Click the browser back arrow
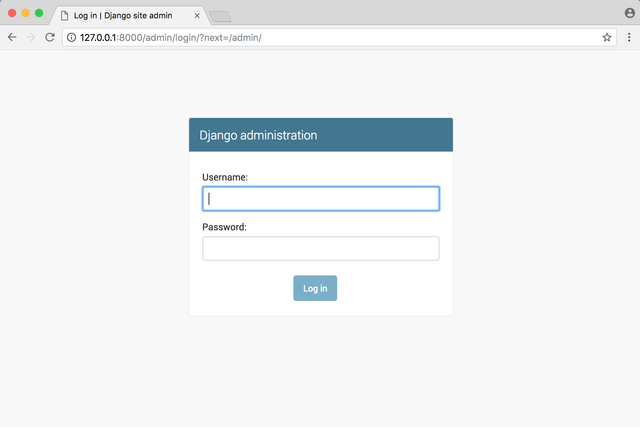This screenshot has width=640, height=427. pos(12,38)
